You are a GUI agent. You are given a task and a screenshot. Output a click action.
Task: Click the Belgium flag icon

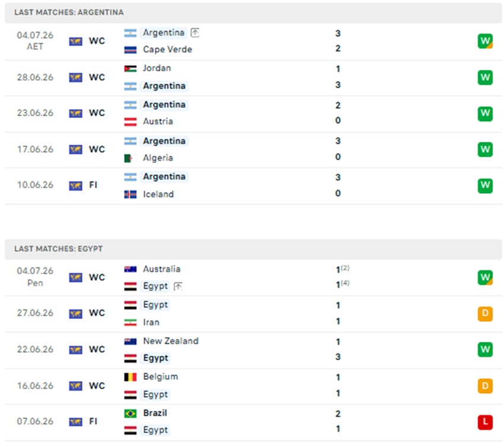coord(130,377)
